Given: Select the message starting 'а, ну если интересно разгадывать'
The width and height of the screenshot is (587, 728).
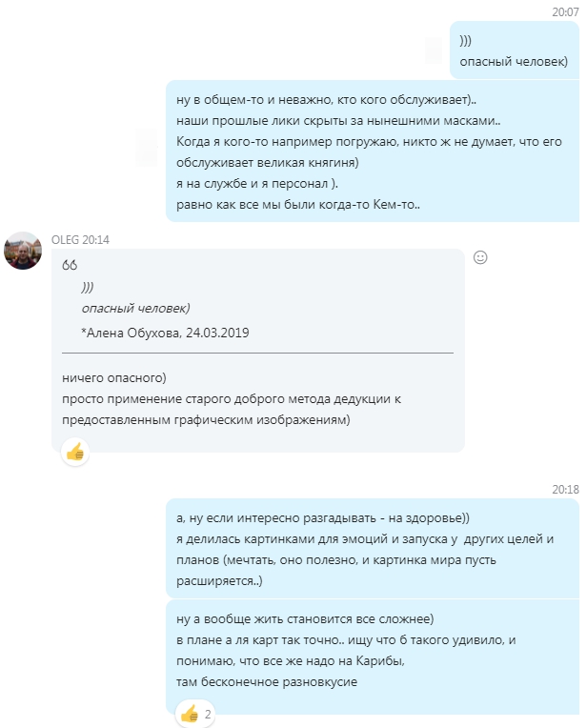Looking at the screenshot, I should [x=373, y=548].
